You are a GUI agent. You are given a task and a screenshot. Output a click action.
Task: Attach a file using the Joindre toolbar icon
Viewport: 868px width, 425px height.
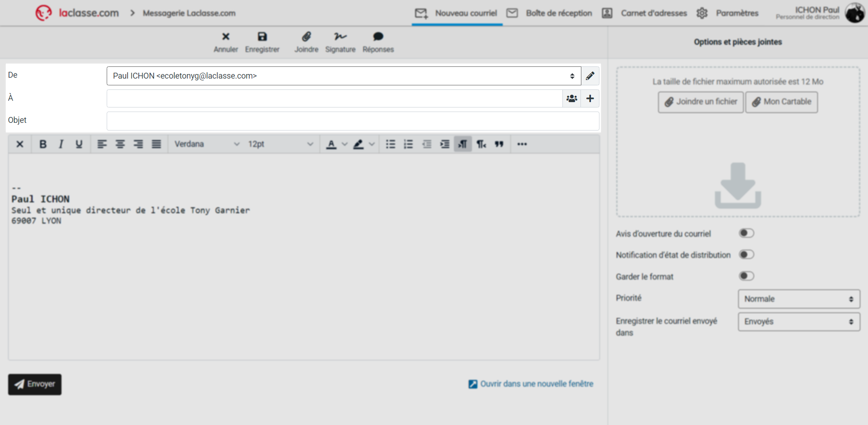(x=306, y=42)
